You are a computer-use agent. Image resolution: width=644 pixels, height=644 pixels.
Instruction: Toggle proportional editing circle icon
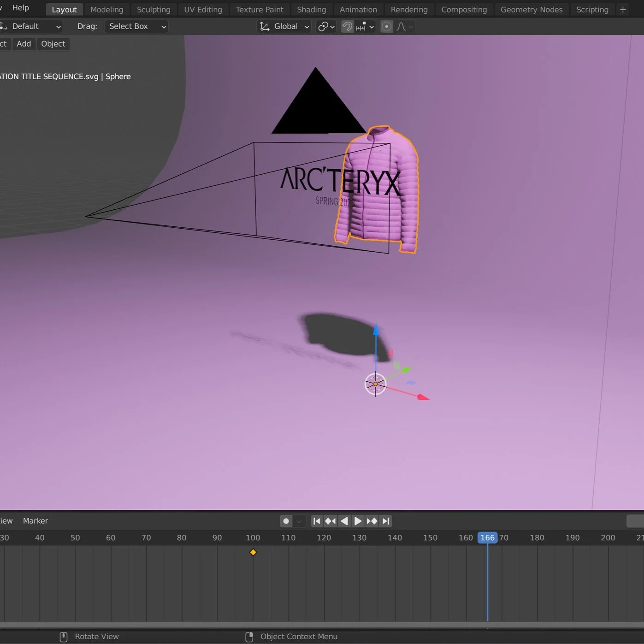(x=386, y=27)
